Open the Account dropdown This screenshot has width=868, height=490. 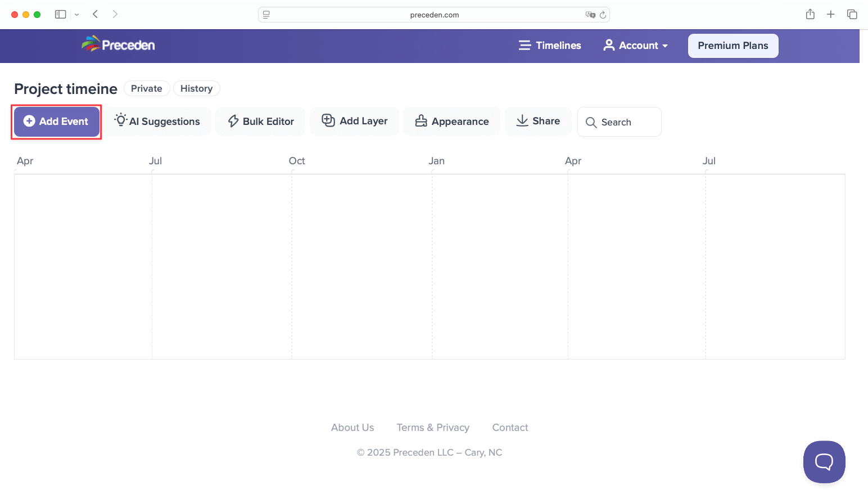pyautogui.click(x=635, y=45)
